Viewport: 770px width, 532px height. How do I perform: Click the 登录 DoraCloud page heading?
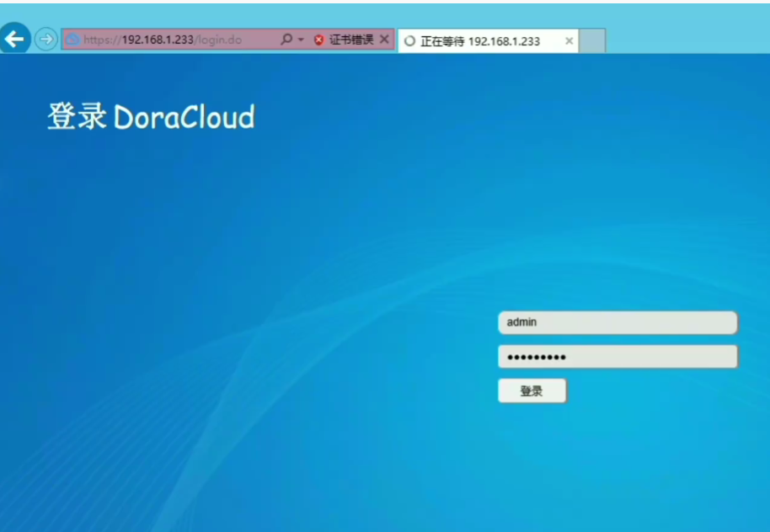click(x=152, y=117)
